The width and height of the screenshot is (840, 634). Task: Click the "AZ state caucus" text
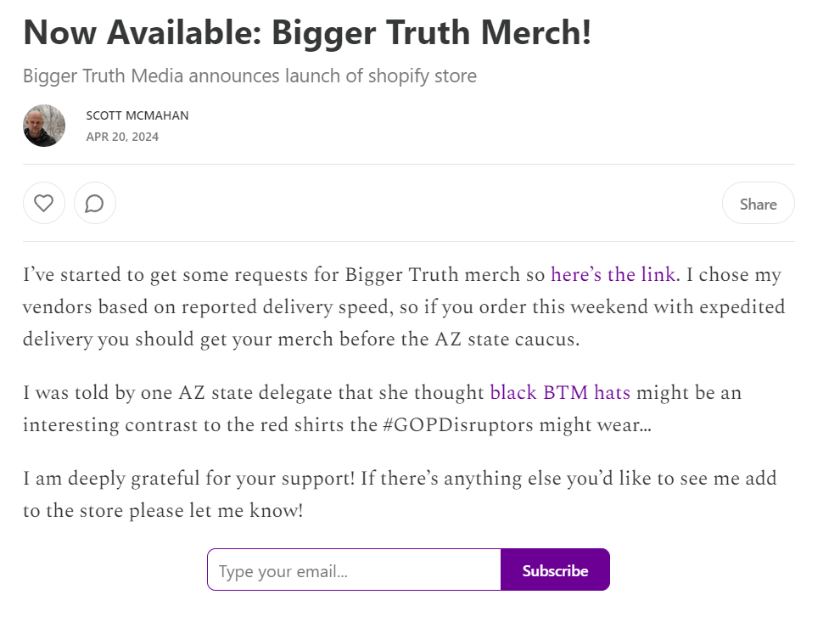tap(507, 339)
